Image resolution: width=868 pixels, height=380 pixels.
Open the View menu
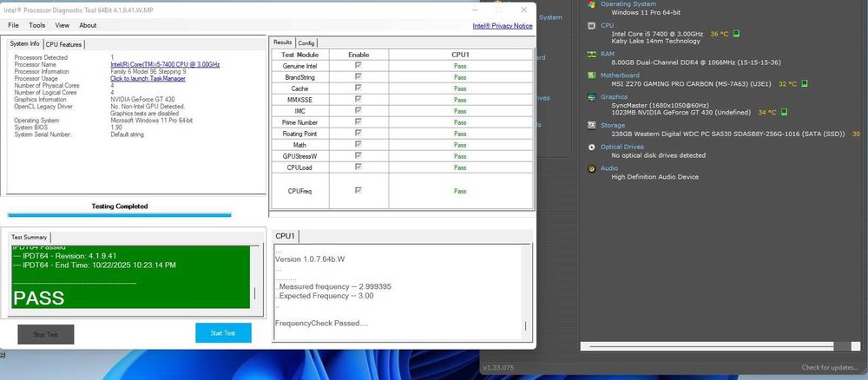click(x=62, y=25)
